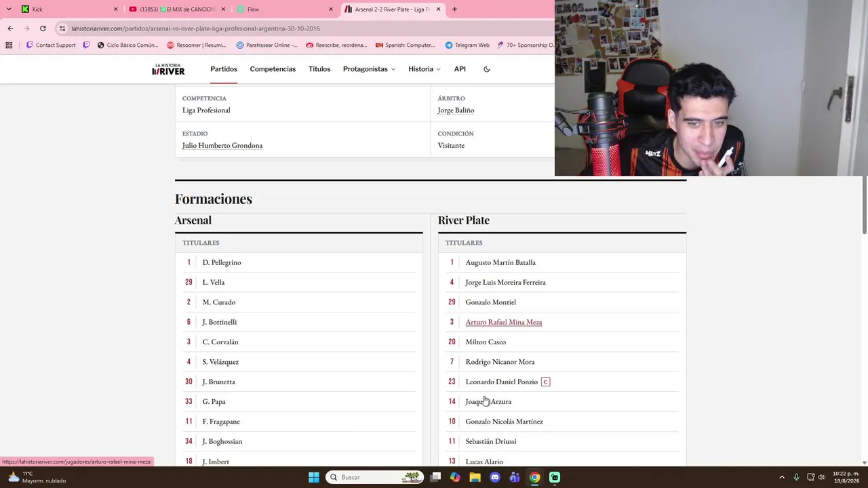Open the Contact Support bookmark
This screenshot has height=488, width=868.
click(51, 45)
